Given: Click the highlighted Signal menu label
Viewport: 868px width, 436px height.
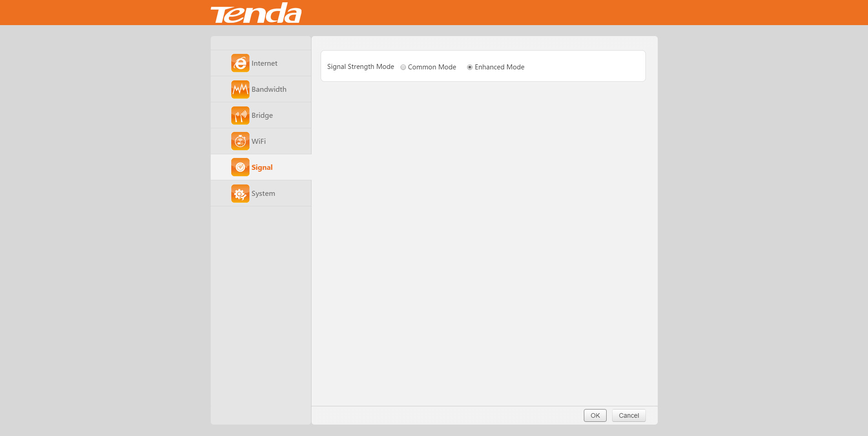Looking at the screenshot, I should click(262, 168).
